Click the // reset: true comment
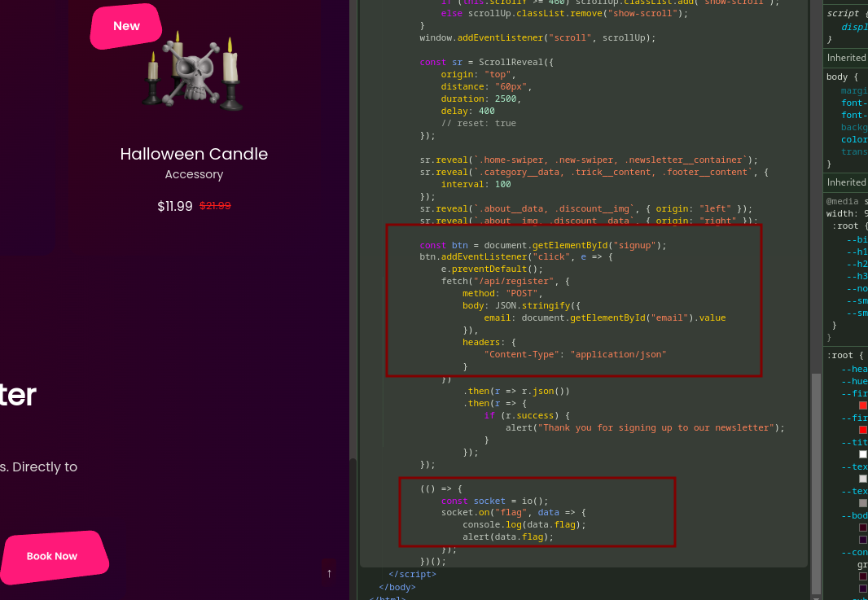Image resolution: width=868 pixels, height=600 pixels. click(x=478, y=123)
